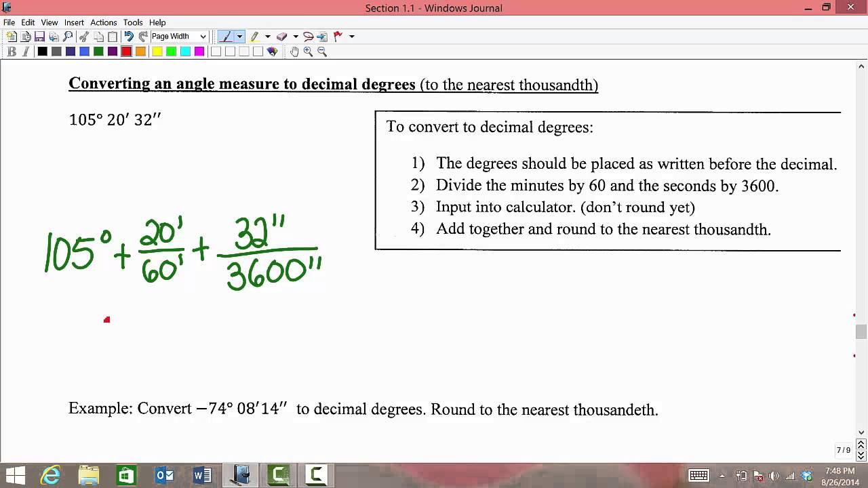Open Word from the taskbar
Image resolution: width=868 pixels, height=488 pixels.
pos(203,475)
